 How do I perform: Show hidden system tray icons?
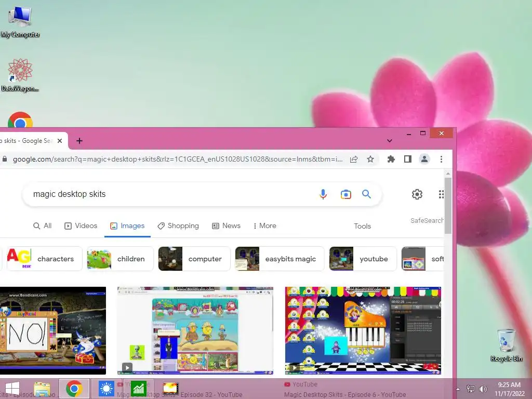point(458,389)
